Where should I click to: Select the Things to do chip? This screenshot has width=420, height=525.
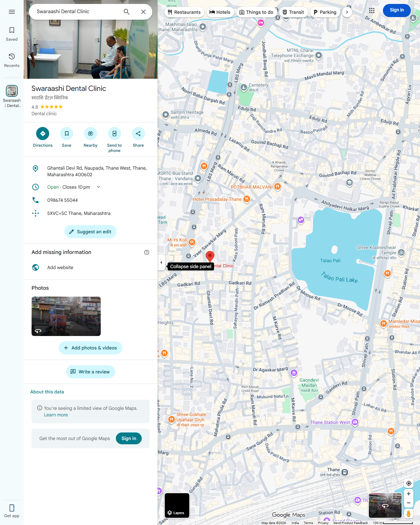click(256, 12)
